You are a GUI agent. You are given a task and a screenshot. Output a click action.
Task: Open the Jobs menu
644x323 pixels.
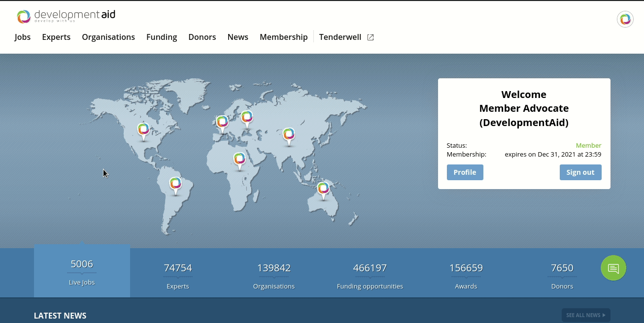[23, 37]
